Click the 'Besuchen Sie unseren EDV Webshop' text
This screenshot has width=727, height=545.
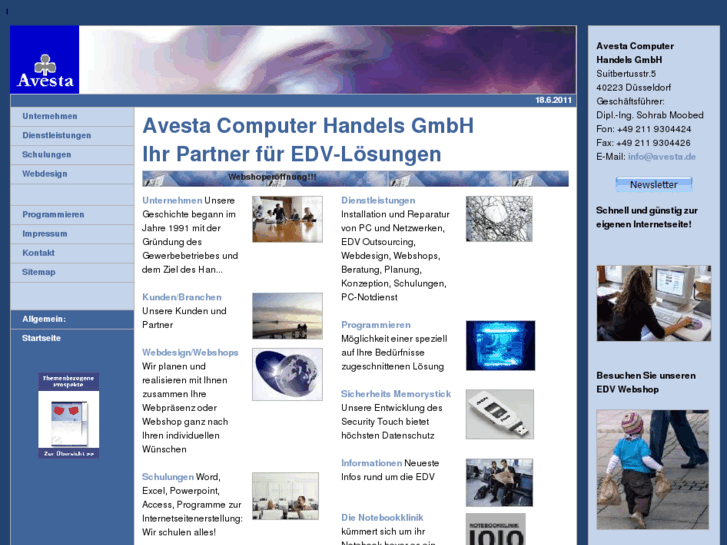646,383
